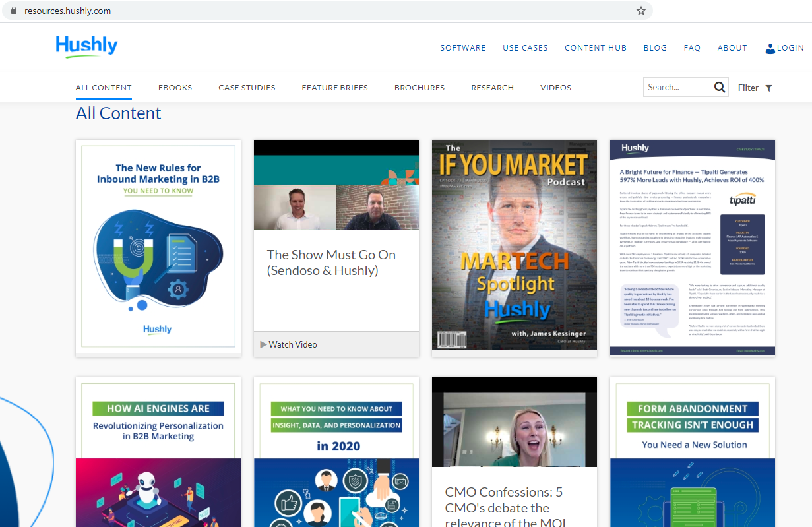
Task: Open the SOFTWARE menu
Action: 463,48
